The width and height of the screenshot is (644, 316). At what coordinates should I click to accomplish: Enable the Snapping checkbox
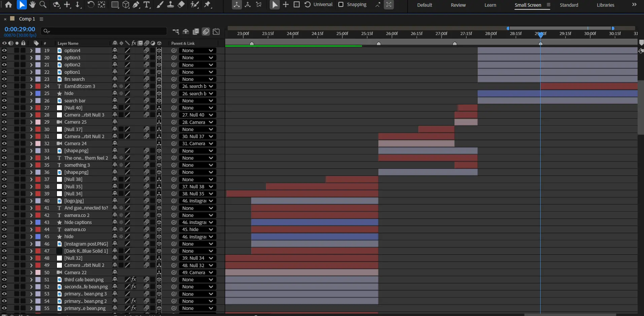click(341, 4)
